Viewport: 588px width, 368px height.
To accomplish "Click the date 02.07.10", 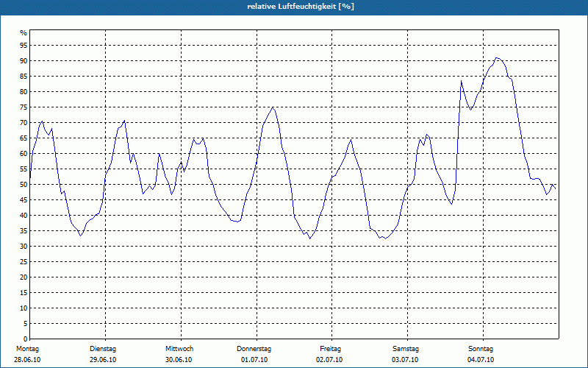I will (x=329, y=360).
